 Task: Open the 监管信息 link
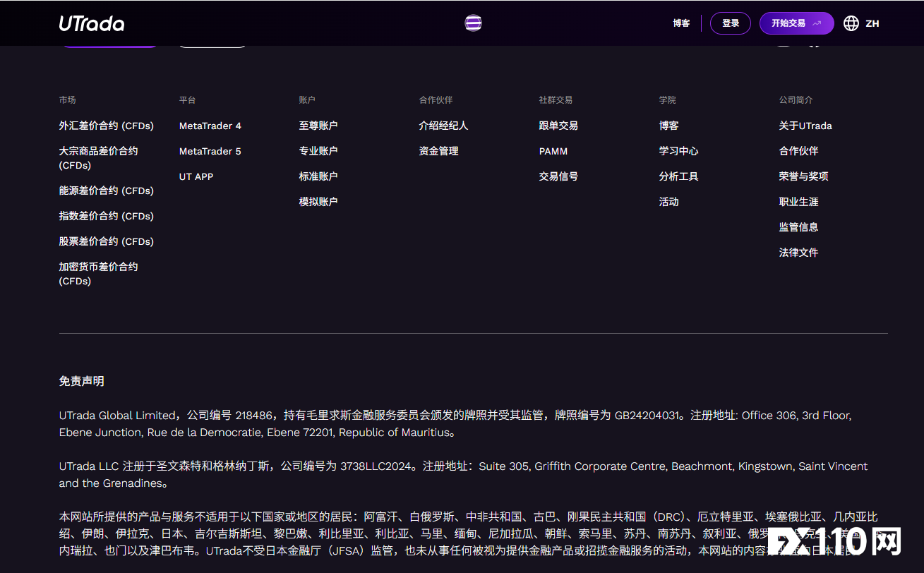(799, 227)
